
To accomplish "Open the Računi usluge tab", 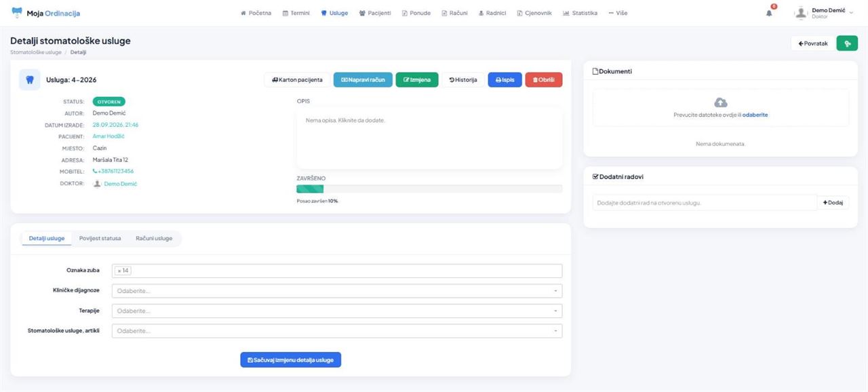I will (x=154, y=239).
